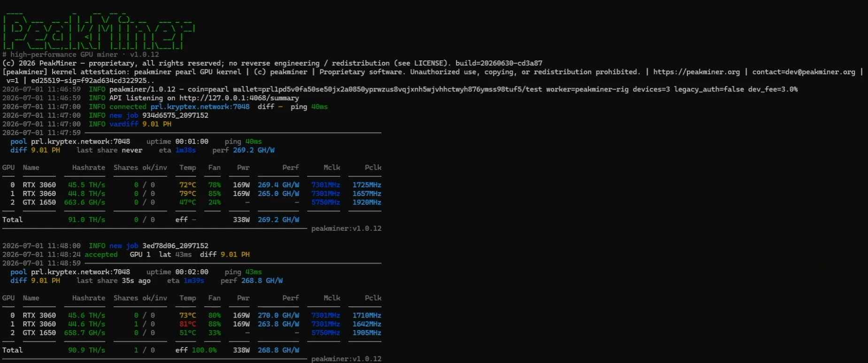Click the 85% fan speed value
Screen dimensions: 868x363
coord(215,194)
